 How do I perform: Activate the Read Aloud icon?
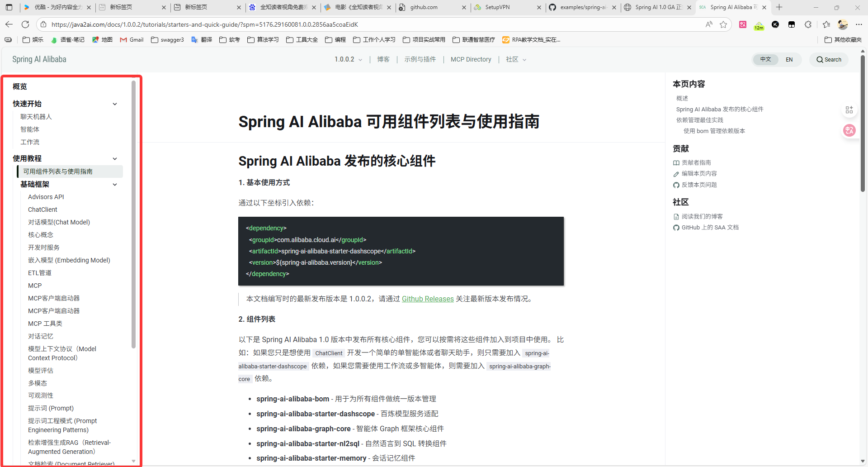pos(709,24)
